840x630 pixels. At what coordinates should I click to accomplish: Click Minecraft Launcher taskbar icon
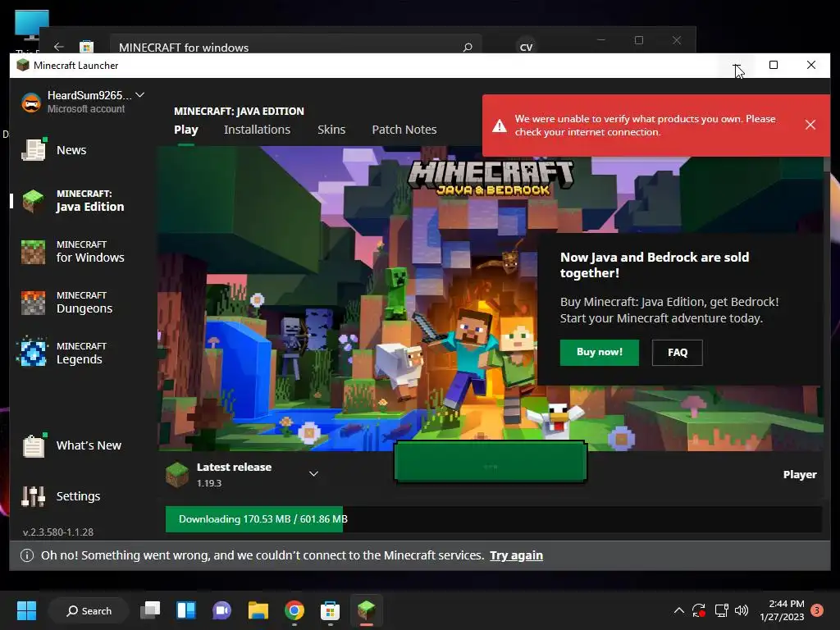(x=367, y=610)
